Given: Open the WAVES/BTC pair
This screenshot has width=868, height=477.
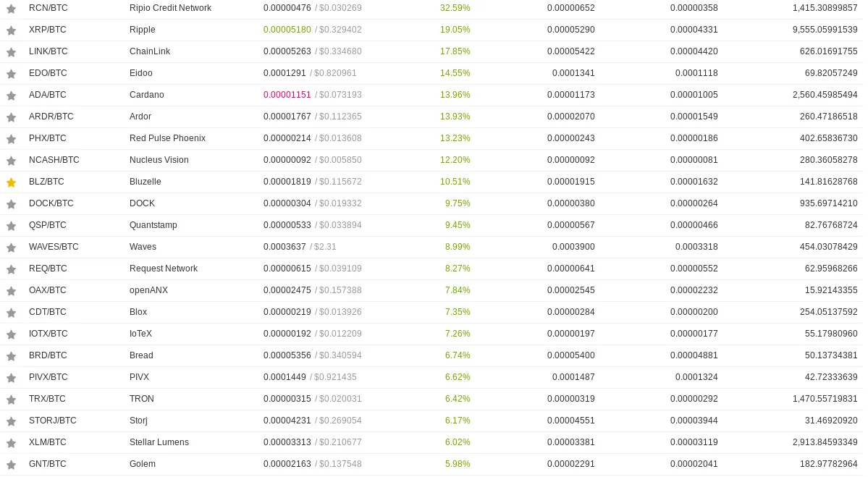Looking at the screenshot, I should pos(54,247).
